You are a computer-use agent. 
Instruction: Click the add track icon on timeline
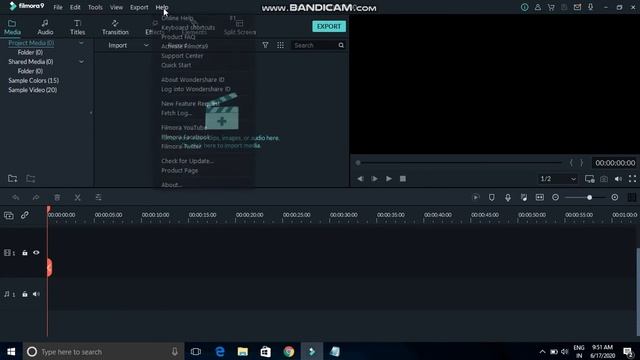pos(9,215)
